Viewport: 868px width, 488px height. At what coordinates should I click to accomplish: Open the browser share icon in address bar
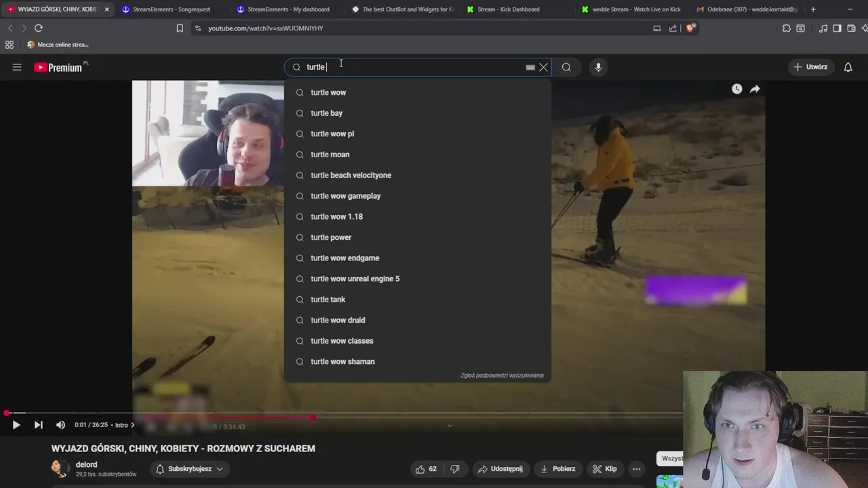[x=673, y=28]
